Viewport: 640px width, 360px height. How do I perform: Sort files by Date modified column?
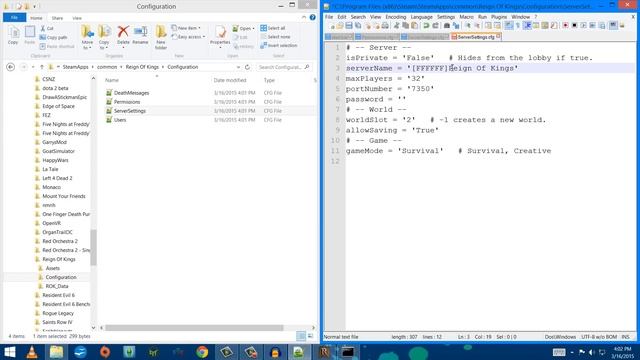230,80
